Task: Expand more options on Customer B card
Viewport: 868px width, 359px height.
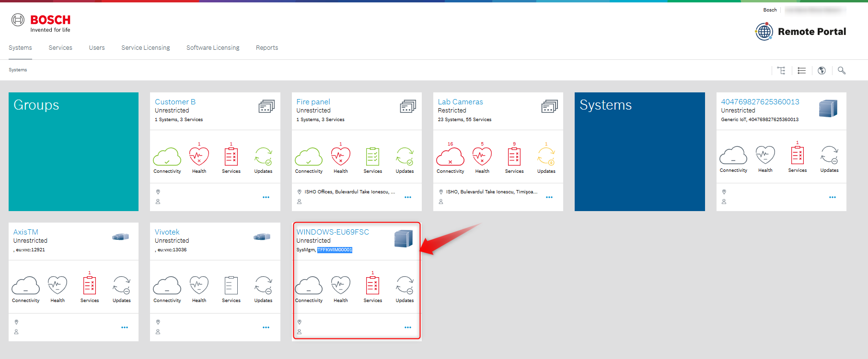Action: [x=266, y=197]
